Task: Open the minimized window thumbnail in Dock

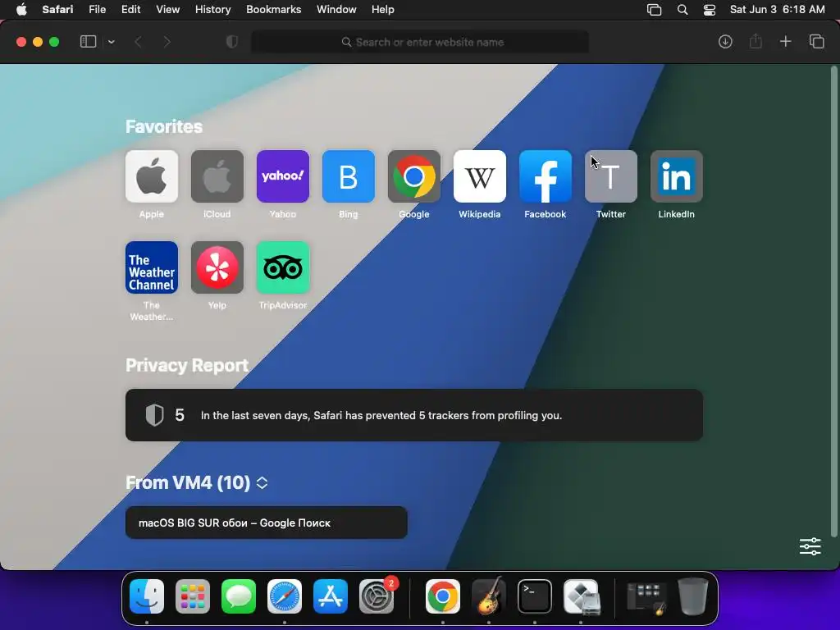Action: 646,597
